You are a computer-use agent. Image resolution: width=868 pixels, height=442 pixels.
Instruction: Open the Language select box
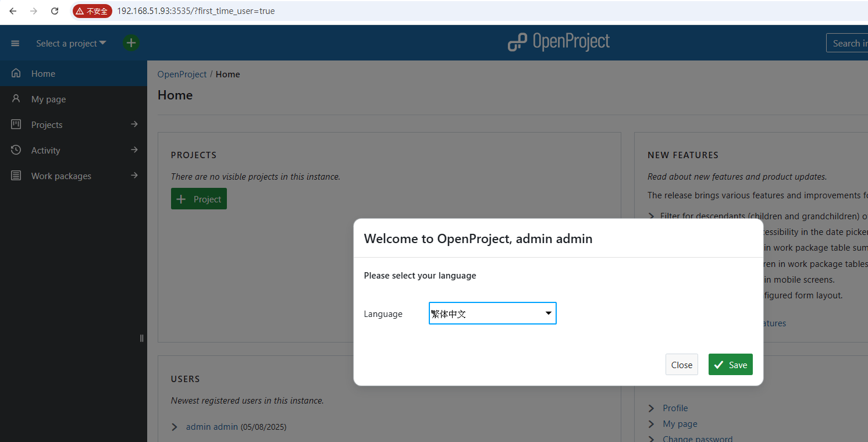click(x=493, y=313)
